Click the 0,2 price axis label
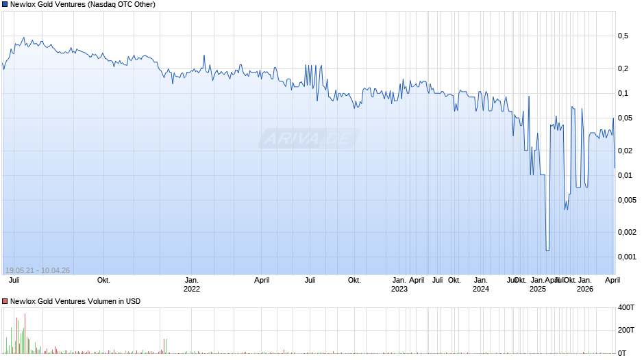Image resolution: width=644 pixels, height=360 pixels. (623, 69)
